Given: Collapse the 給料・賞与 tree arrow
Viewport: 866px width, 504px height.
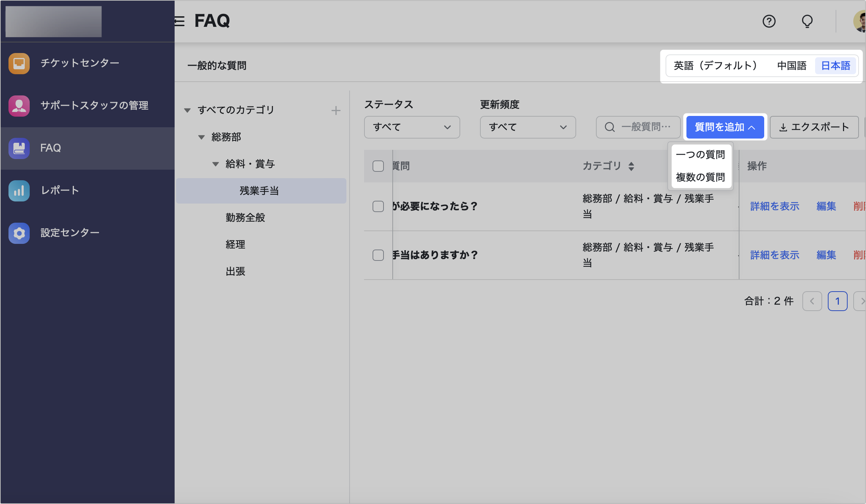Looking at the screenshot, I should [x=216, y=164].
